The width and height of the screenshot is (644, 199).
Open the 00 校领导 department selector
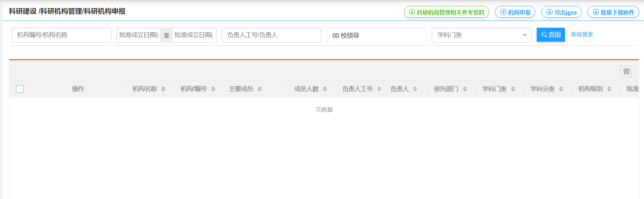[x=376, y=35]
